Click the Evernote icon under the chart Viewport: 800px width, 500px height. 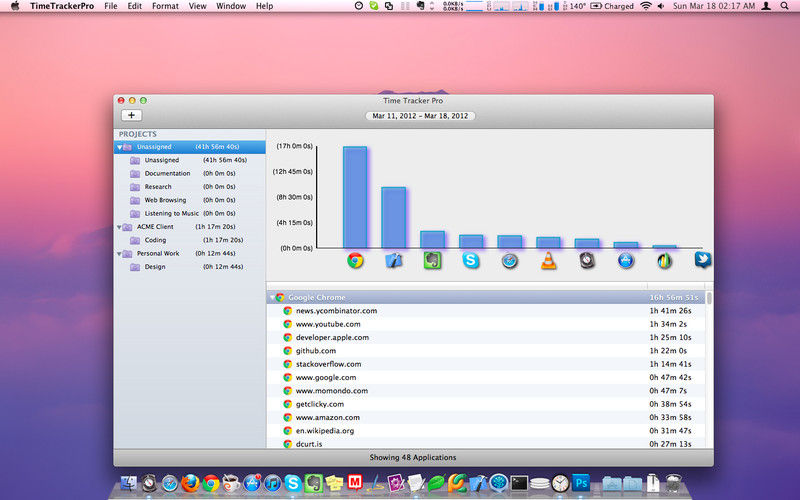tap(432, 261)
